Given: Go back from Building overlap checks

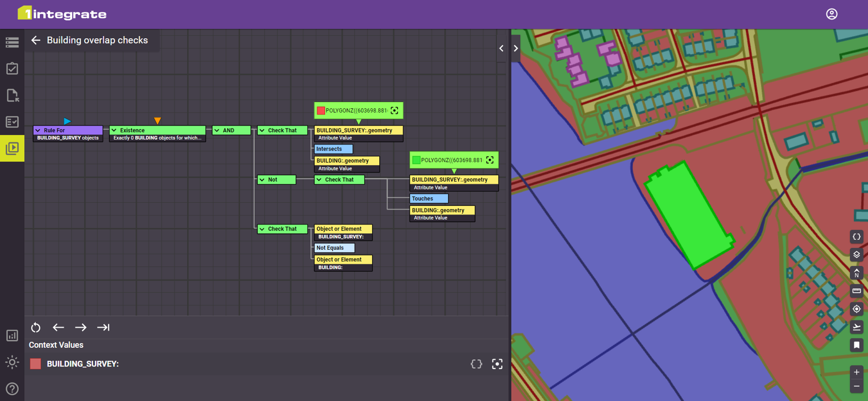Looking at the screenshot, I should pos(36,40).
